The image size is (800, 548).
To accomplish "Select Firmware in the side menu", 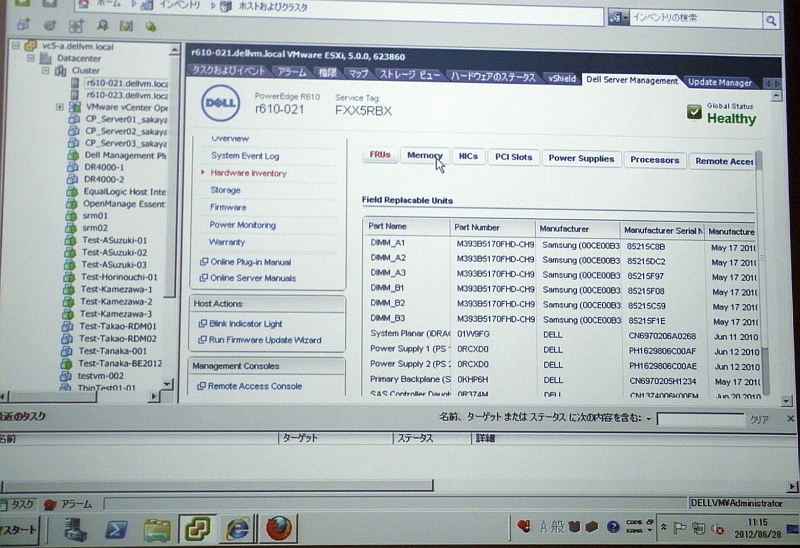I will tap(228, 207).
